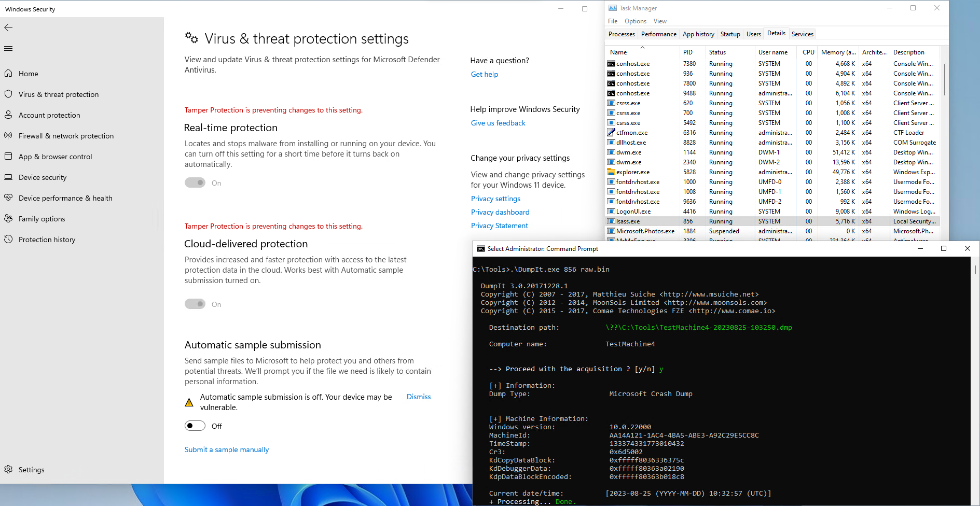
Task: Click the Give us feedback link
Action: (498, 123)
